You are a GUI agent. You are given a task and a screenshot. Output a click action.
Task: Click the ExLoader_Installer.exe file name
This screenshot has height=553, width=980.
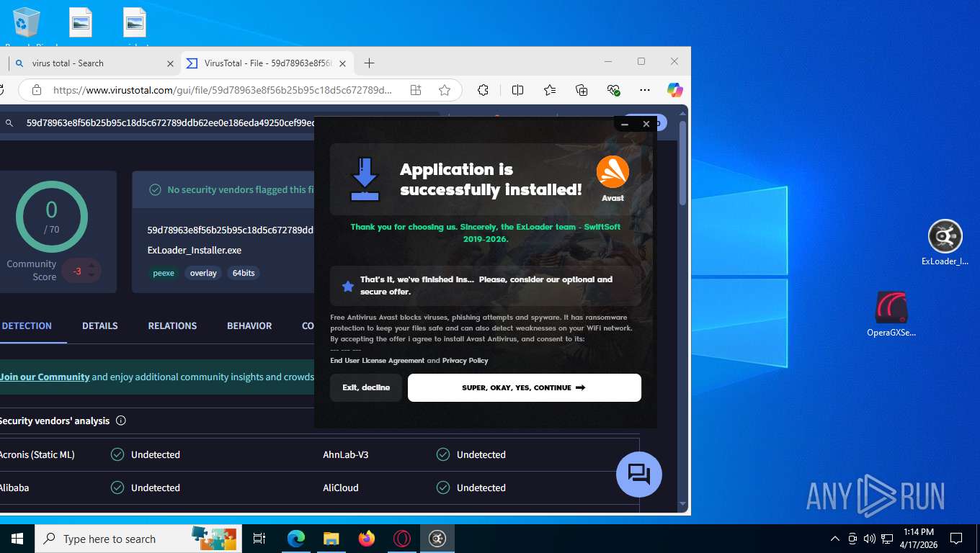click(194, 251)
